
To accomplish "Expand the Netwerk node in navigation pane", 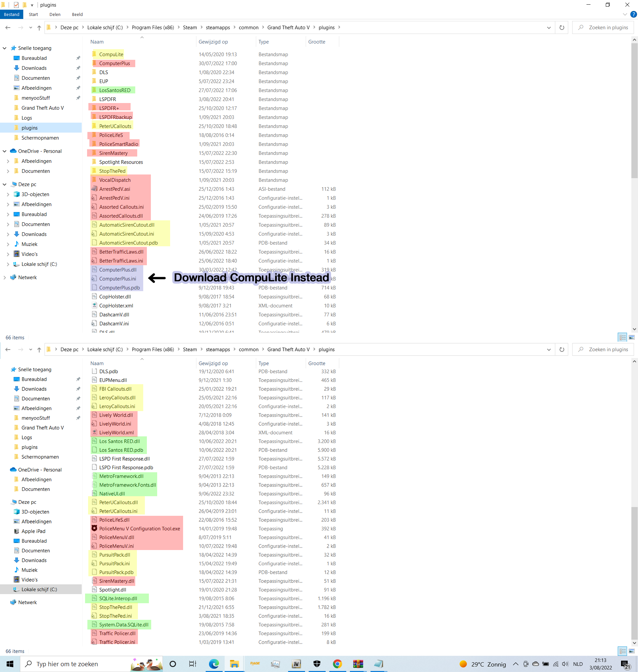I will coord(5,278).
